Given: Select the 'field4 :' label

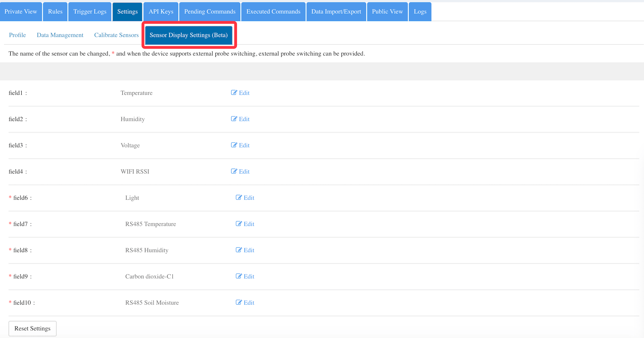Looking at the screenshot, I should pos(18,172).
